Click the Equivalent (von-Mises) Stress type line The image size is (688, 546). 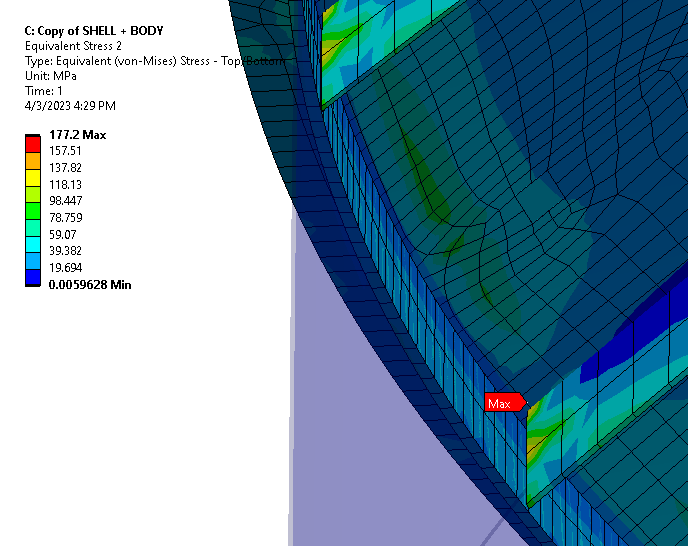(x=150, y=61)
